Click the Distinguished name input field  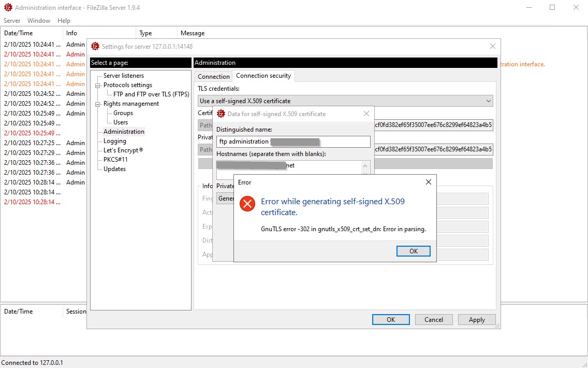(x=293, y=141)
